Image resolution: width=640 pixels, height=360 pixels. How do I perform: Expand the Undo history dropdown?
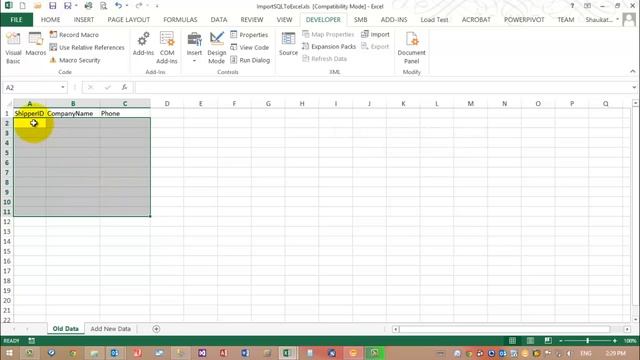tap(127, 6)
